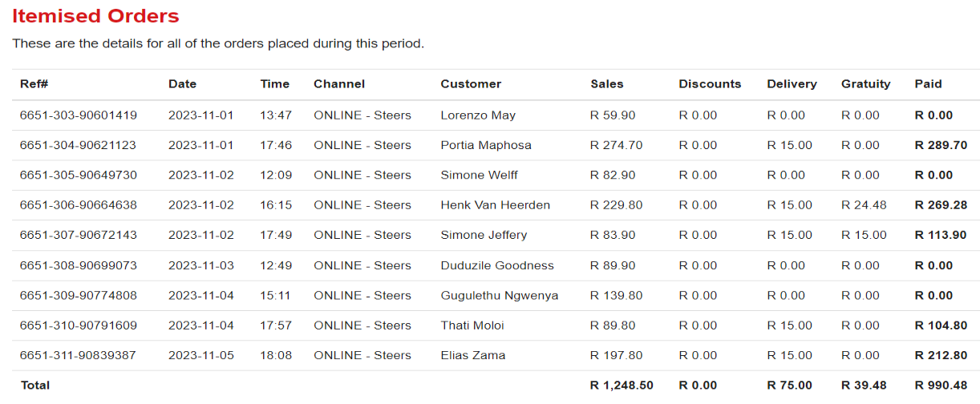
Task: Click the Channel column header
Action: coord(339,84)
